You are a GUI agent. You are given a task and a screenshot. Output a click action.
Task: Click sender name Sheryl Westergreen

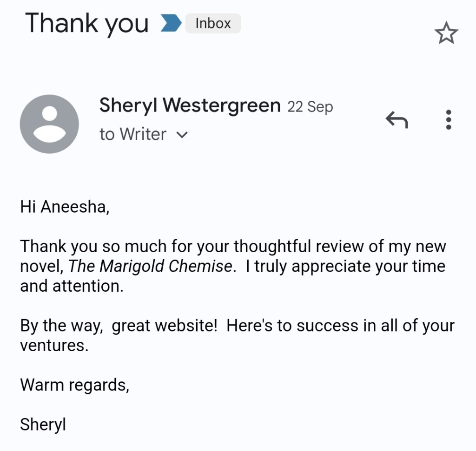coord(190,106)
